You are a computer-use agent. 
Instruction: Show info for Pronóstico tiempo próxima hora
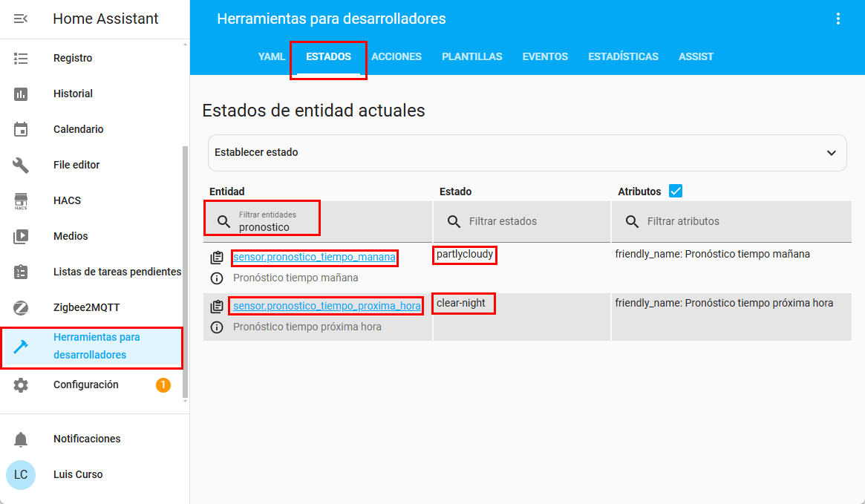217,327
